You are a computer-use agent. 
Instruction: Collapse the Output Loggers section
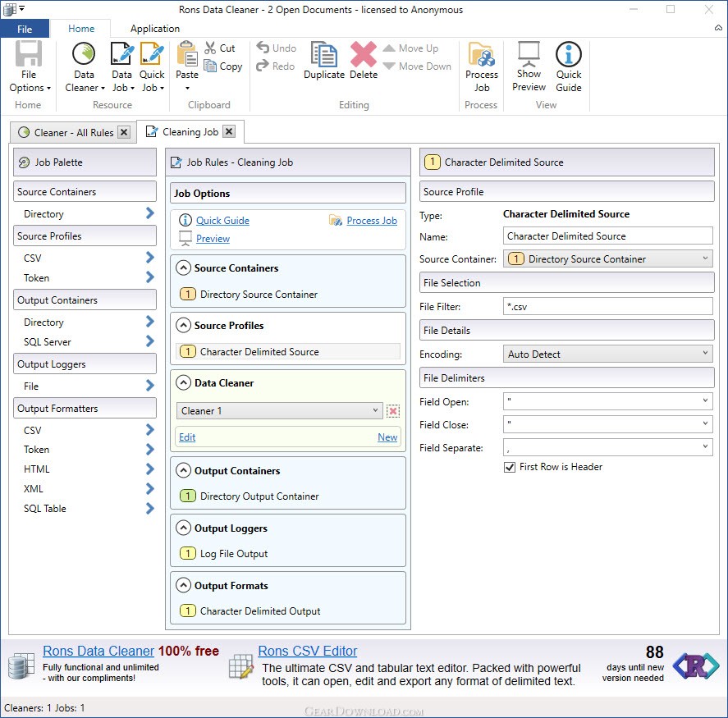pos(183,528)
